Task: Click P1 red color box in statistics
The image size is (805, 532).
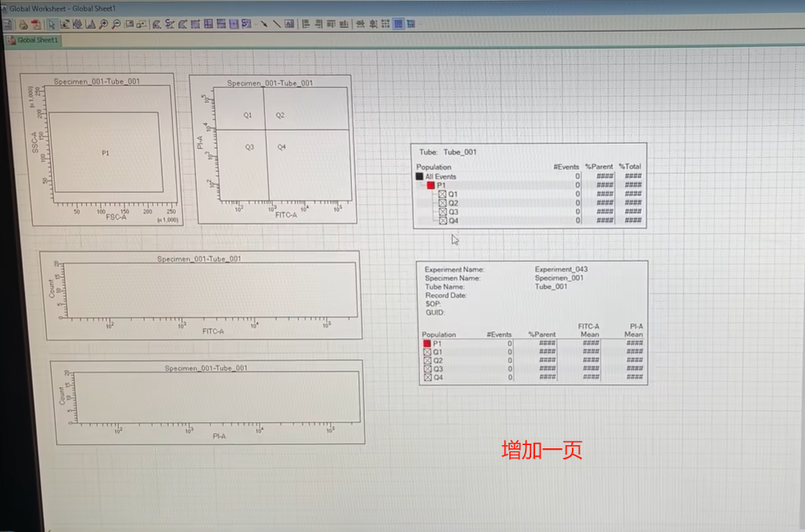Action: pyautogui.click(x=426, y=343)
